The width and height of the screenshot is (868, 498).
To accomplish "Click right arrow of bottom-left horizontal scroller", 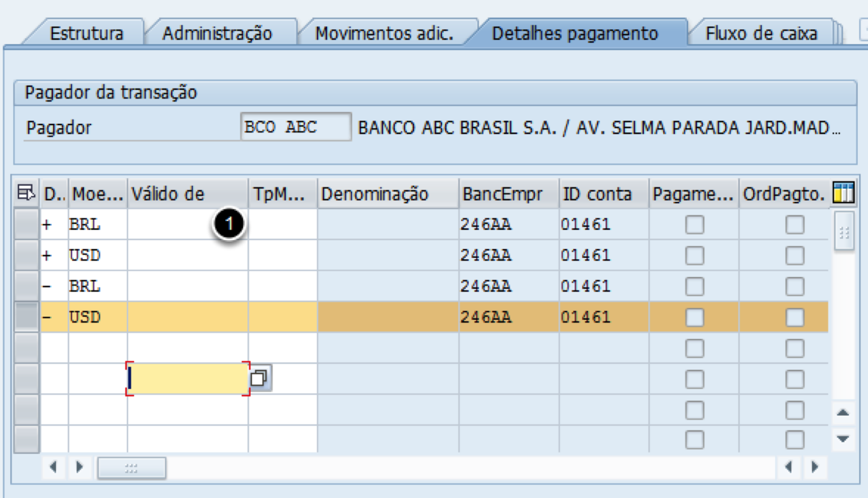I will pos(80,467).
